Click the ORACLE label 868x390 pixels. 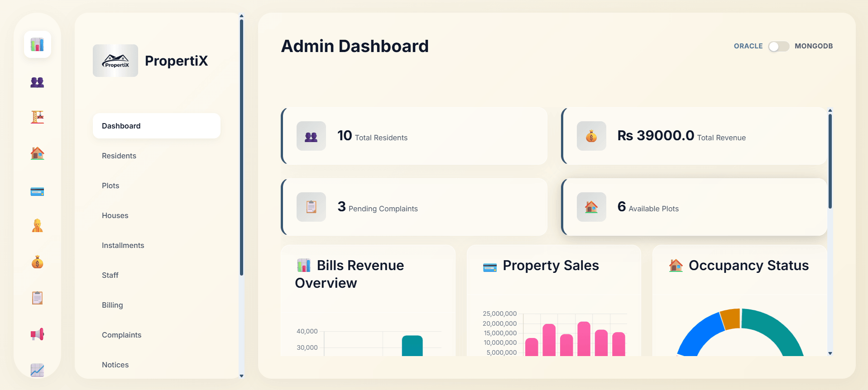748,46
